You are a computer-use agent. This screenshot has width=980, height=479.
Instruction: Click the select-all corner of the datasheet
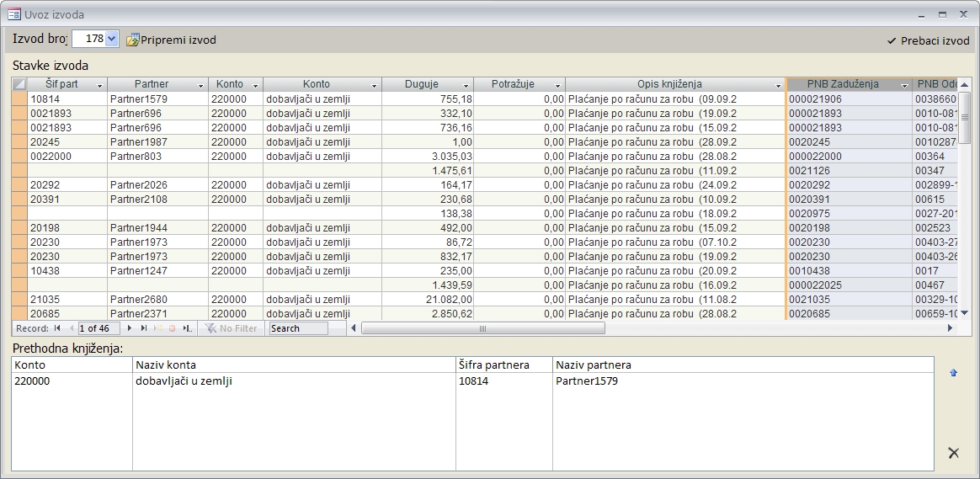pos(19,84)
